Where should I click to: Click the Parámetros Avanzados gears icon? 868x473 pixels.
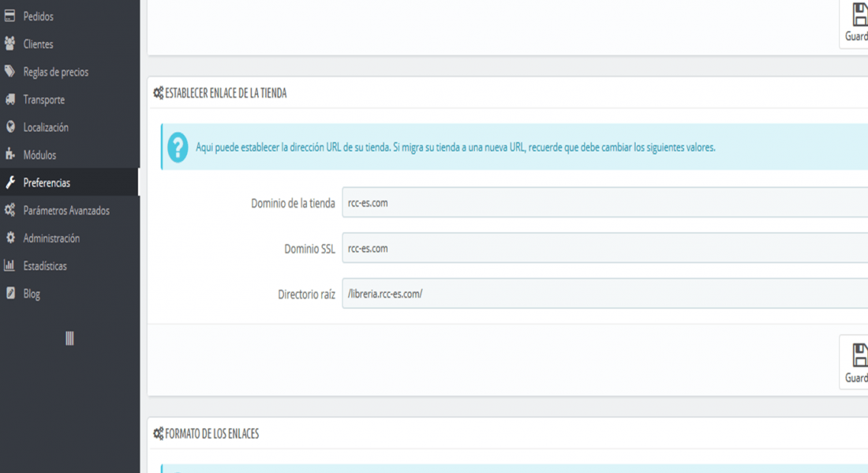click(x=10, y=210)
